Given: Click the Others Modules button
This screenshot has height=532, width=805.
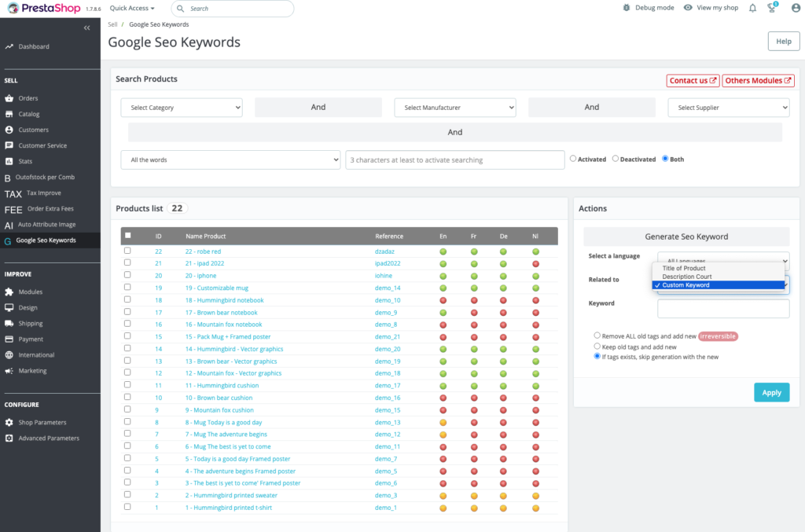Looking at the screenshot, I should [x=758, y=80].
